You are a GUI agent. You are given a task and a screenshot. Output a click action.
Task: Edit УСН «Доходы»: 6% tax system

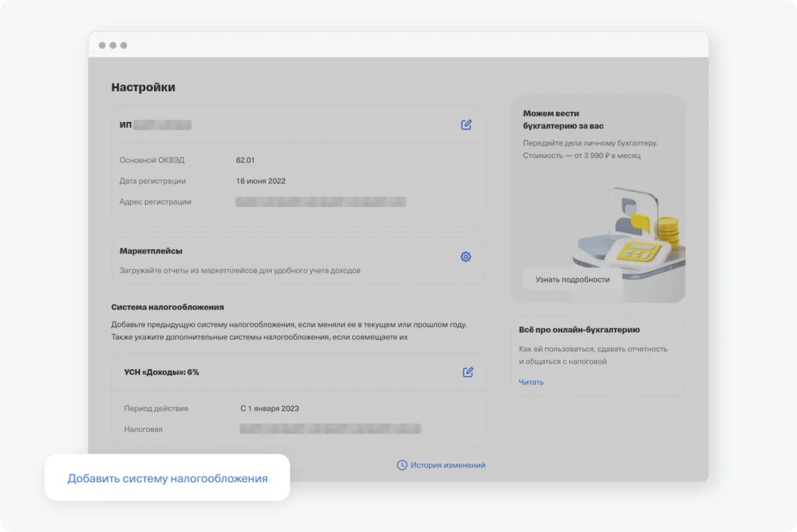click(x=468, y=372)
